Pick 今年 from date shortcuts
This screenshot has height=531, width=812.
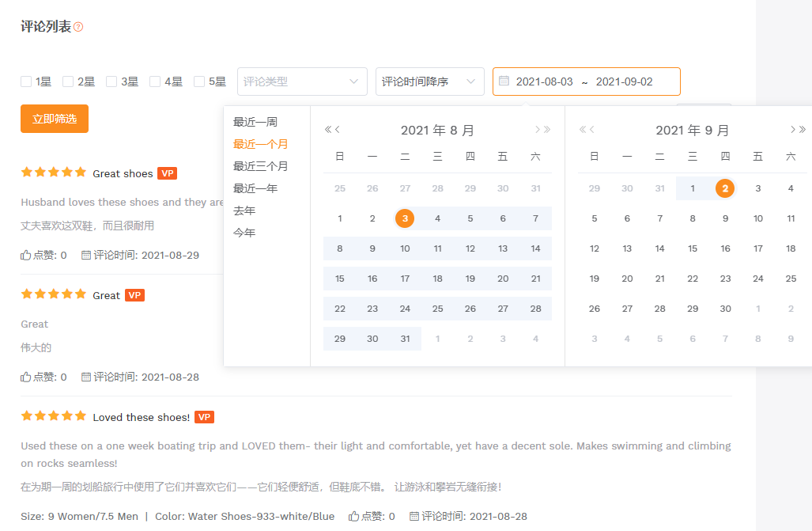pos(244,233)
